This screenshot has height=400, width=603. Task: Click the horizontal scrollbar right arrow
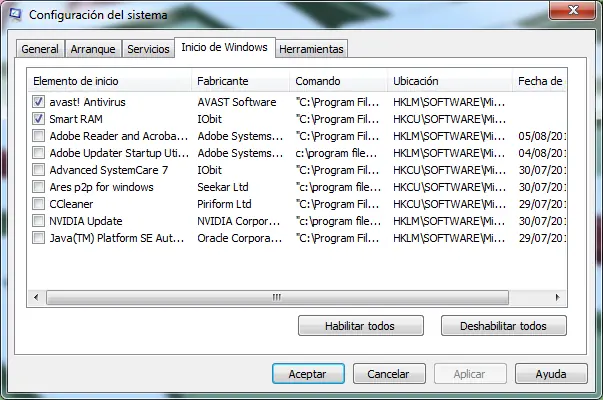click(558, 297)
